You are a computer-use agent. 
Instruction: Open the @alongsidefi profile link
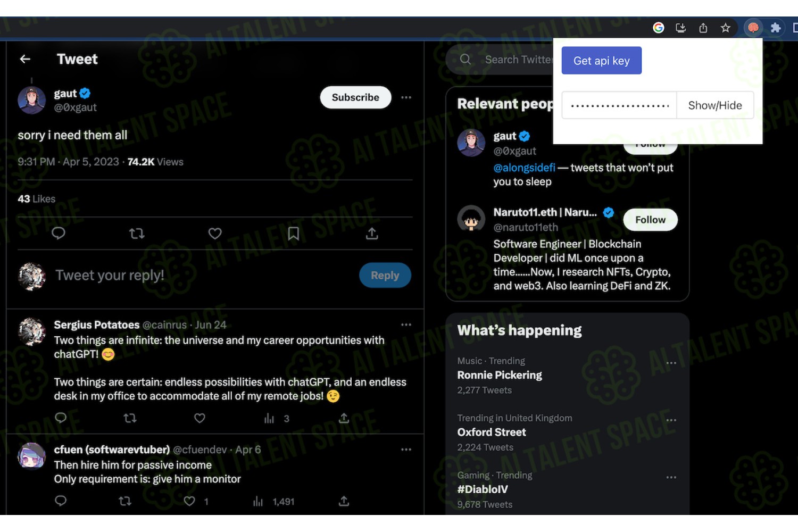[524, 168]
